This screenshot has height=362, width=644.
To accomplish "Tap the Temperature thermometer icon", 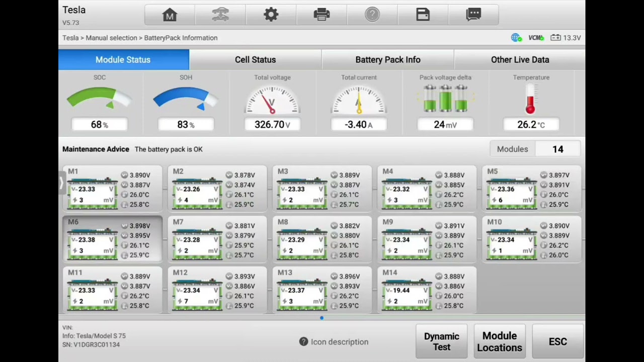I will [x=530, y=99].
